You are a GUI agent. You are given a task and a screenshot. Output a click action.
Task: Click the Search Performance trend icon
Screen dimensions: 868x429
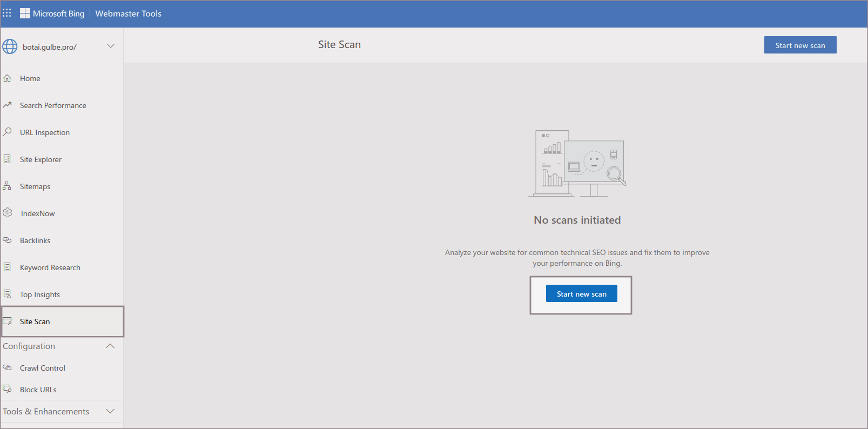pyautogui.click(x=7, y=105)
